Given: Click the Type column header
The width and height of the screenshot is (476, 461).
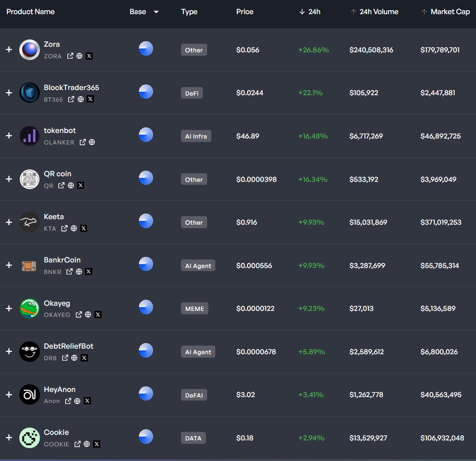Looking at the screenshot, I should (189, 12).
